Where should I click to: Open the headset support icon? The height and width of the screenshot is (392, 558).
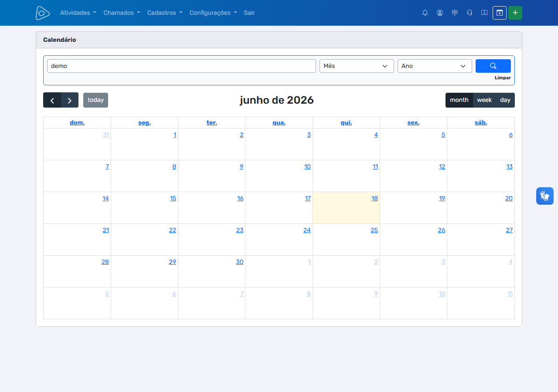[x=470, y=13]
